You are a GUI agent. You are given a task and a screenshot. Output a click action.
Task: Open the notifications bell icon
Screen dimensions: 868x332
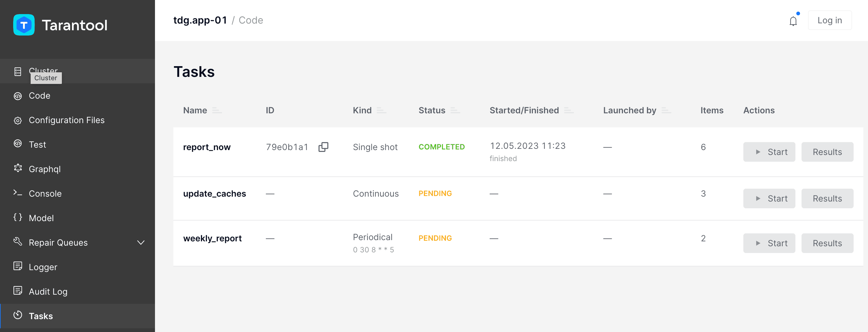793,21
